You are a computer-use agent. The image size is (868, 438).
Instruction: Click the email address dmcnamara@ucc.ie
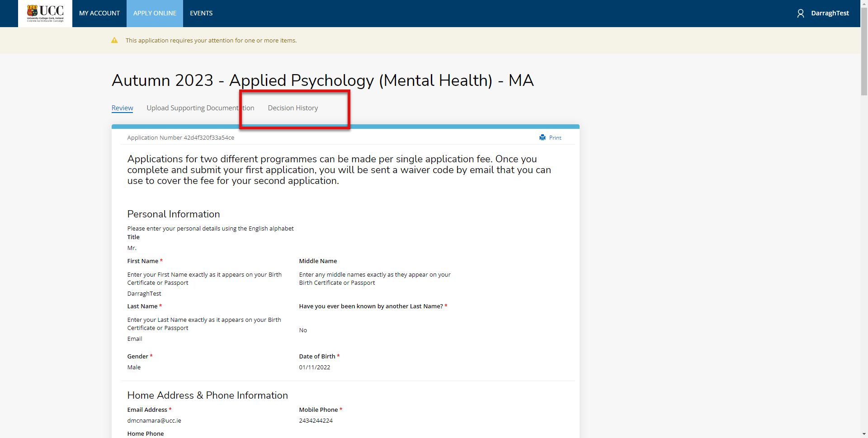[x=154, y=421]
